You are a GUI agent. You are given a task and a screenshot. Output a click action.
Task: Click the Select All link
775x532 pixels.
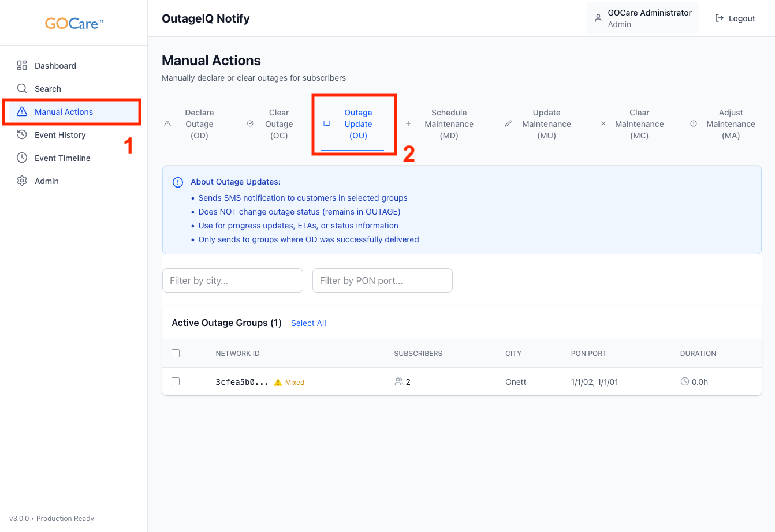click(x=308, y=323)
